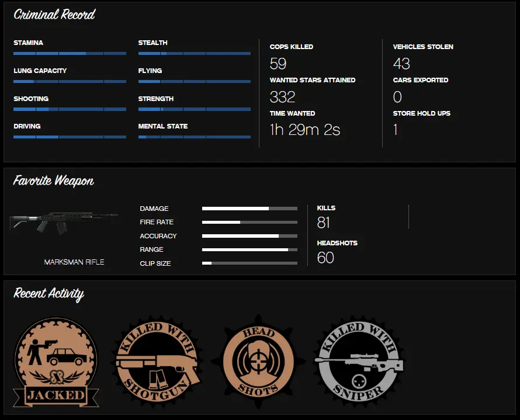Viewport: 520px width, 420px height.
Task: Click the Stealth skill bar
Action: [195, 53]
